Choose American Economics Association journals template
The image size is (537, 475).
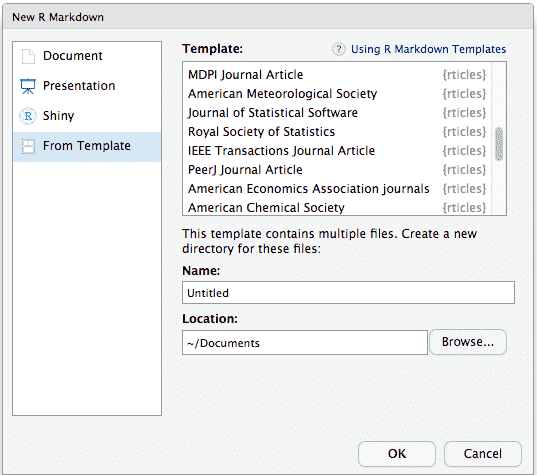[x=337, y=189]
